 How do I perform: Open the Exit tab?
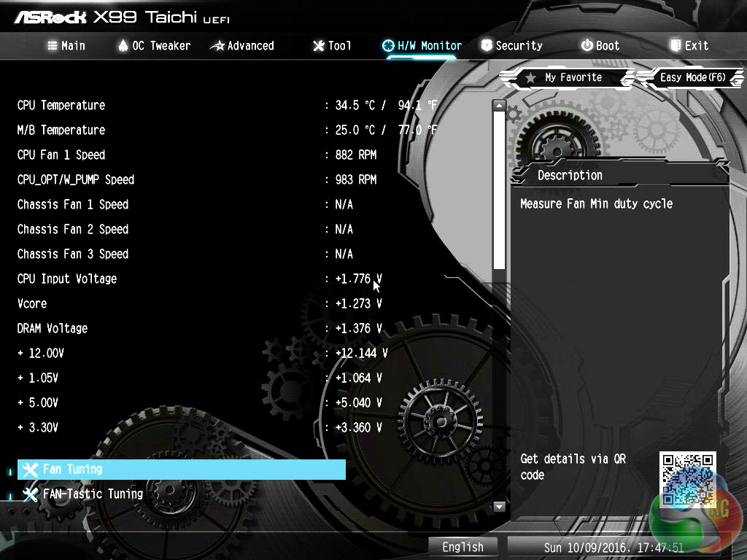(689, 46)
